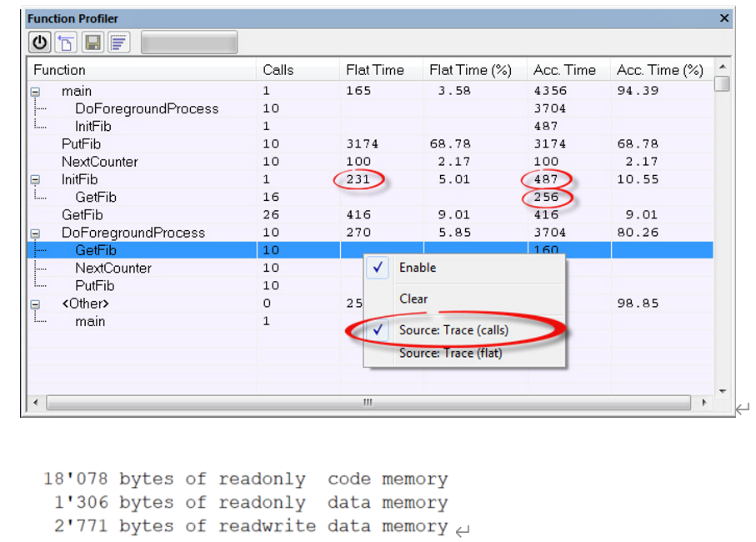Sort by the Calls column header
This screenshot has width=756, height=542.
tap(278, 70)
